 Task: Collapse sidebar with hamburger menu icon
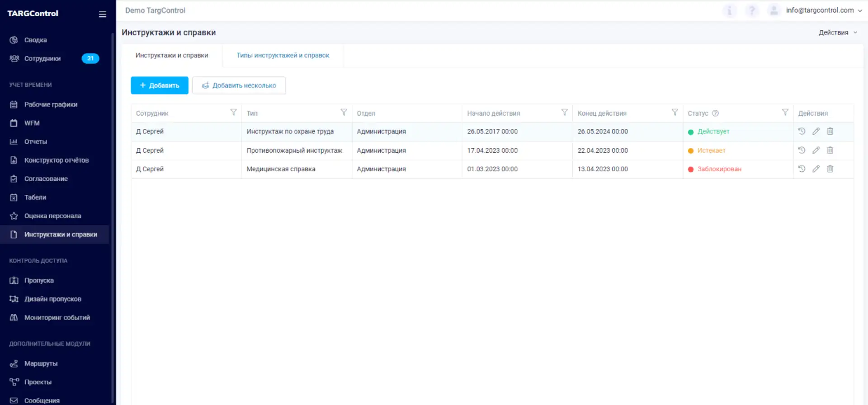(103, 14)
